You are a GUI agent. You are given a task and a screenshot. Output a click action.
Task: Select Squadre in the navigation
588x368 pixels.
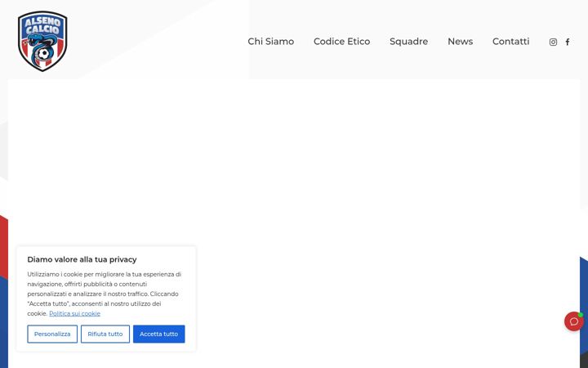(409, 42)
